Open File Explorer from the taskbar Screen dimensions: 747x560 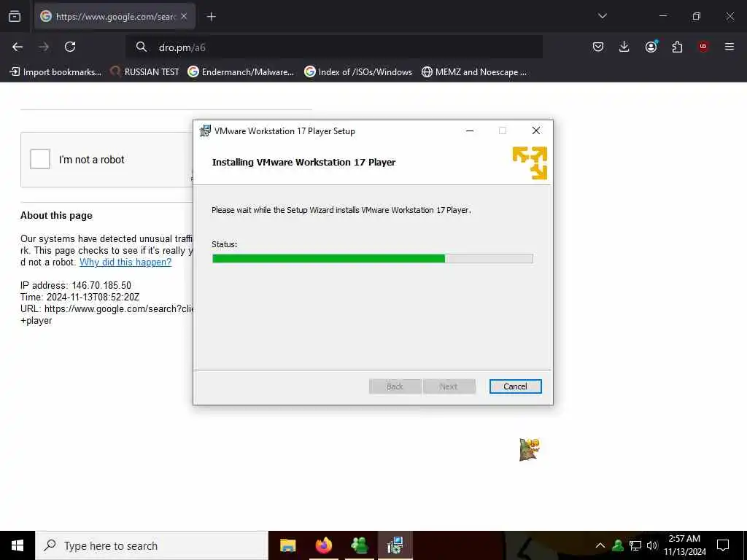287,545
